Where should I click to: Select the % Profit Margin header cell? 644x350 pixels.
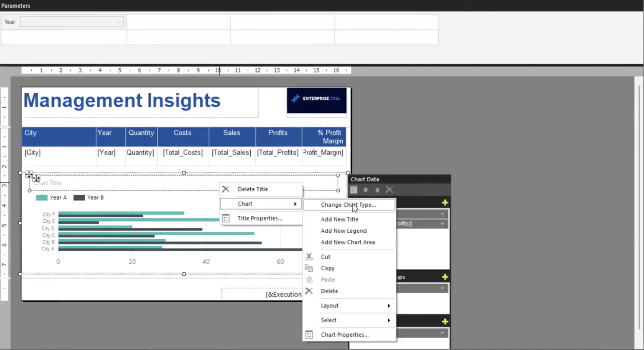324,137
